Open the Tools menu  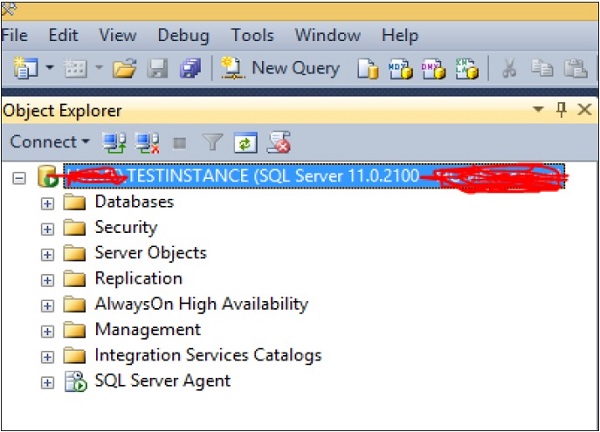click(252, 35)
